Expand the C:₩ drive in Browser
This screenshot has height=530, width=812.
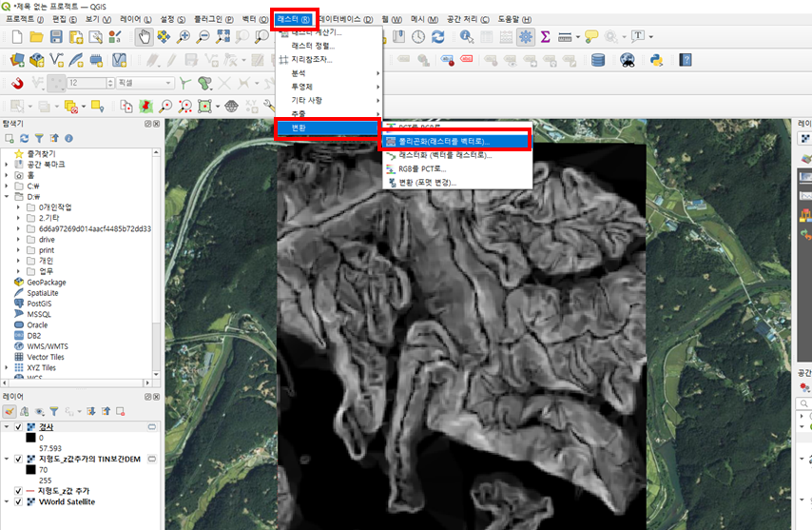(7, 186)
